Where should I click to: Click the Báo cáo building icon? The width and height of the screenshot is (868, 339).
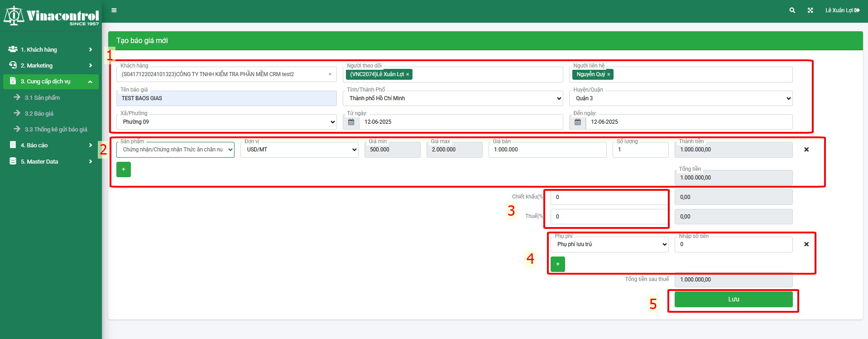(x=13, y=145)
